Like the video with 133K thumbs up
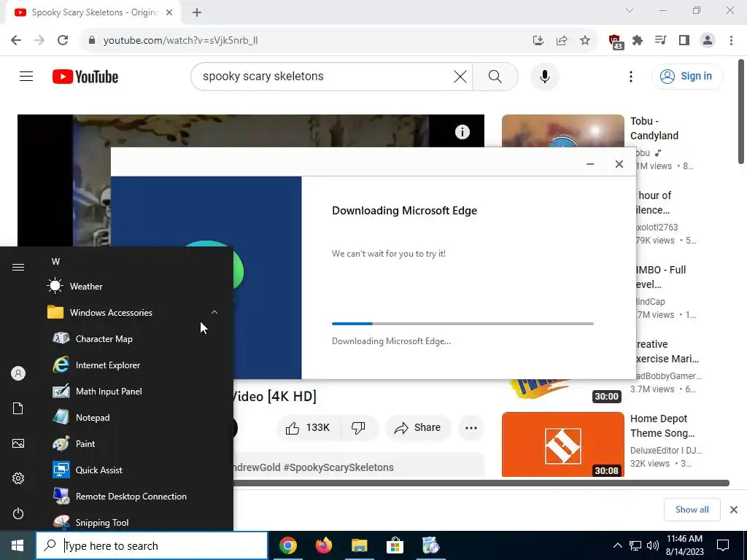This screenshot has height=560, width=747. pyautogui.click(x=309, y=427)
